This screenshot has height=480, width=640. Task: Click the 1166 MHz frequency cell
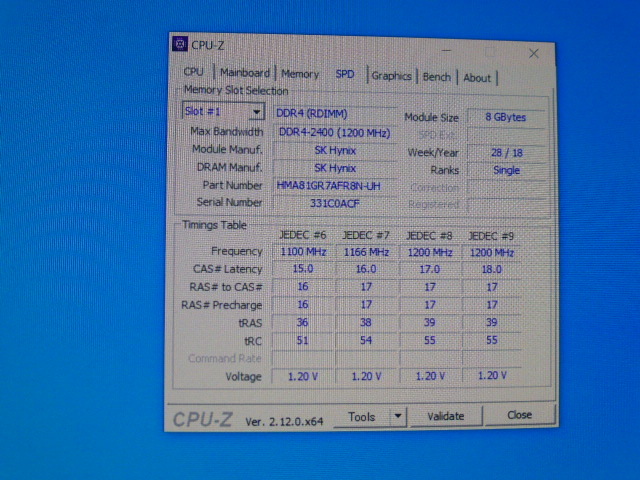coord(366,252)
